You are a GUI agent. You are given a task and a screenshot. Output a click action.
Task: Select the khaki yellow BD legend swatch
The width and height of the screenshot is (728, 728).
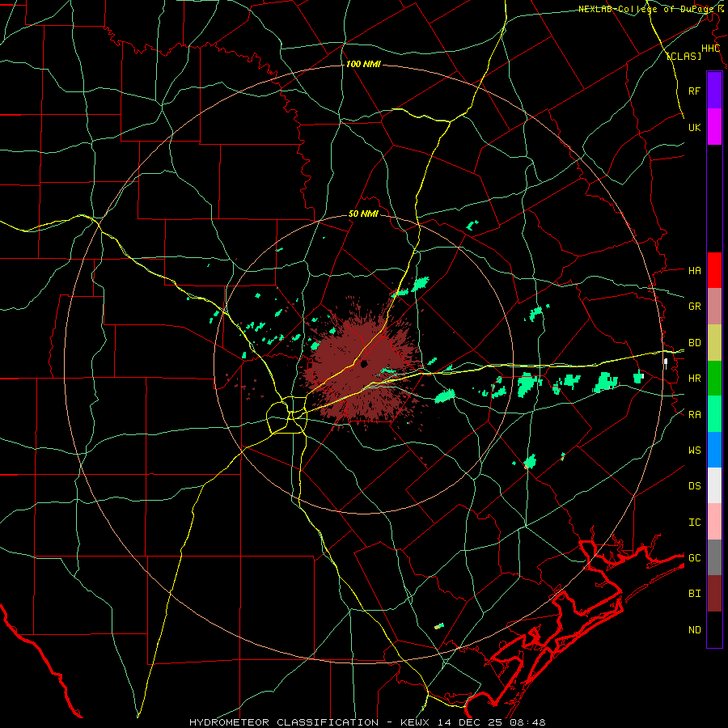pos(714,343)
